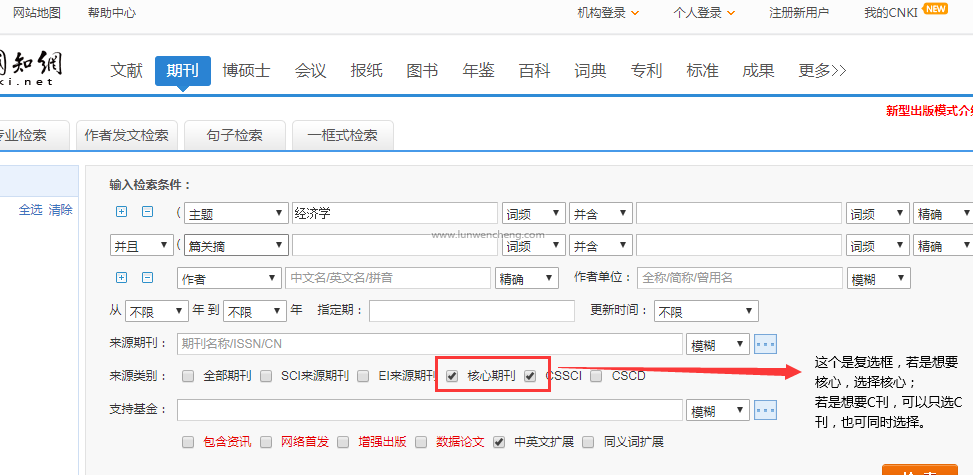
Task: Open 来源期刊 模糊 dropdown
Action: point(718,343)
